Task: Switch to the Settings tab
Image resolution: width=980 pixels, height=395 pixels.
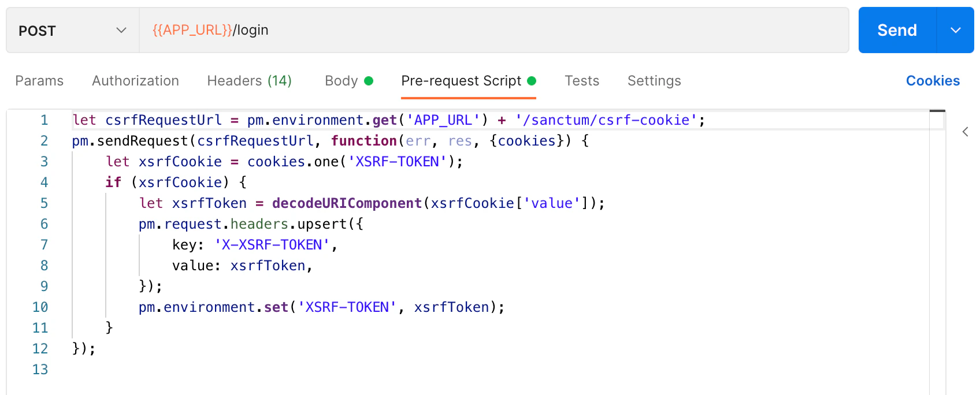Action: (x=654, y=81)
